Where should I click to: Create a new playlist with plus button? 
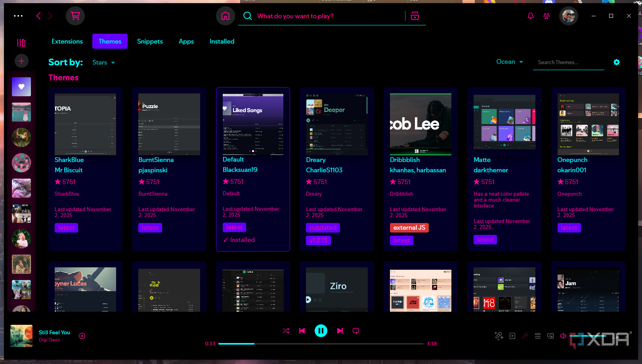pyautogui.click(x=21, y=61)
